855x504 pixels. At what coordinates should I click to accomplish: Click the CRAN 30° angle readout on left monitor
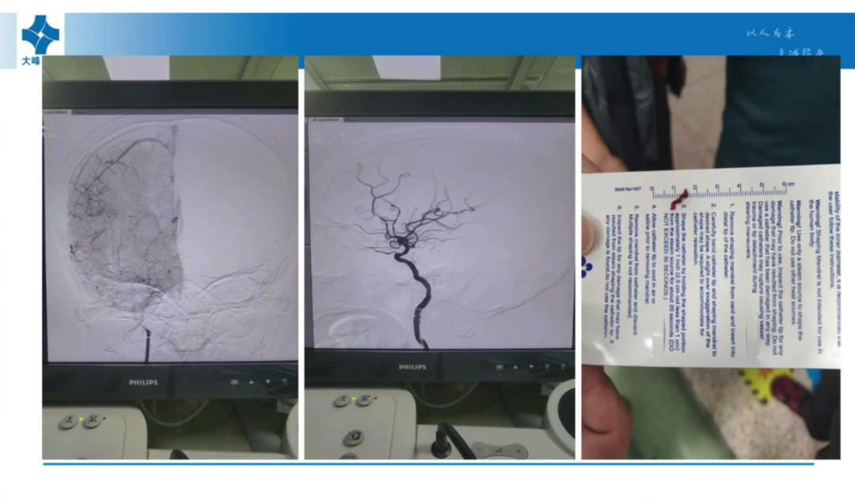59,135
